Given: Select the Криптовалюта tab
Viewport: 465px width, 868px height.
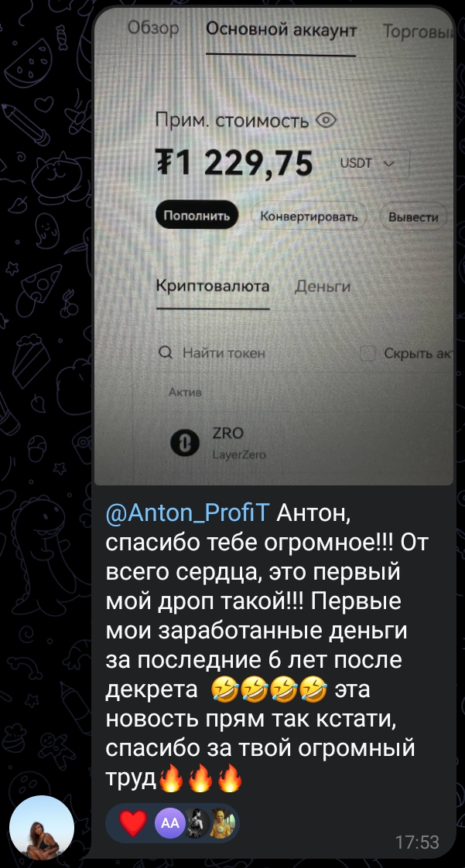Looking at the screenshot, I should click(x=213, y=286).
